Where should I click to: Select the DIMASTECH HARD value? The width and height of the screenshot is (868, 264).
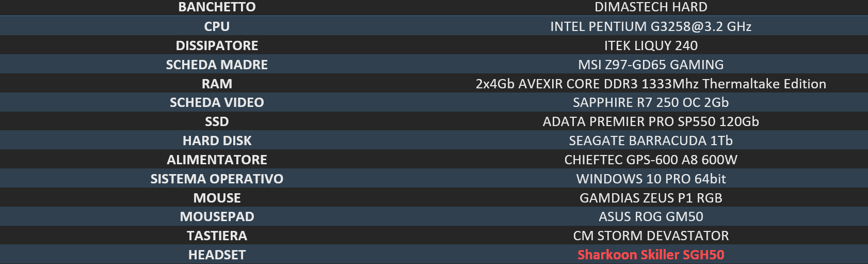coord(651,7)
